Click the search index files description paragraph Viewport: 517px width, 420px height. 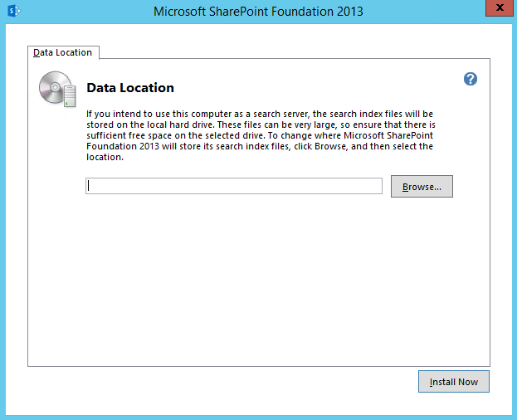[261, 135]
